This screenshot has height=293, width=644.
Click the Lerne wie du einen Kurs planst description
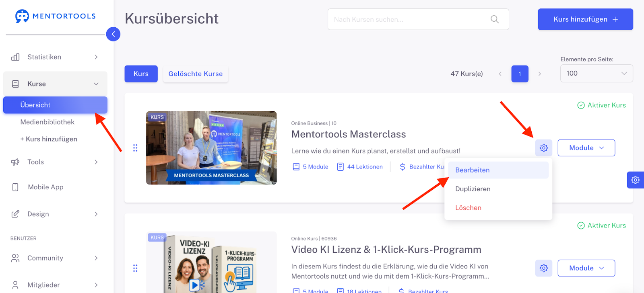click(376, 151)
